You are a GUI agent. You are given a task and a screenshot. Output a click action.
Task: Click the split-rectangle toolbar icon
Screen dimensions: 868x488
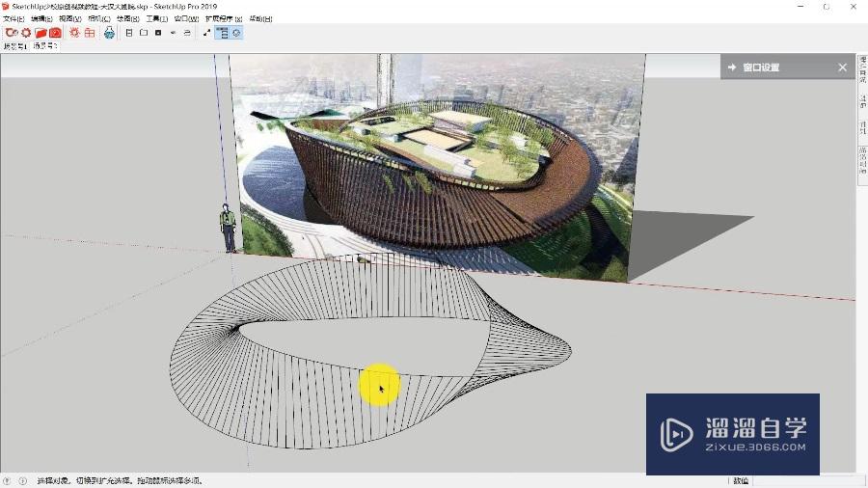pos(129,33)
